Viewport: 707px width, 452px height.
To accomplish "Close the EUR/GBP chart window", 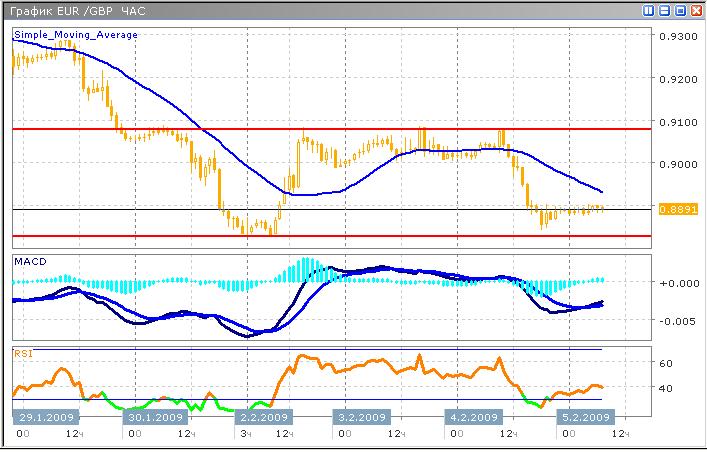I will [695, 10].
